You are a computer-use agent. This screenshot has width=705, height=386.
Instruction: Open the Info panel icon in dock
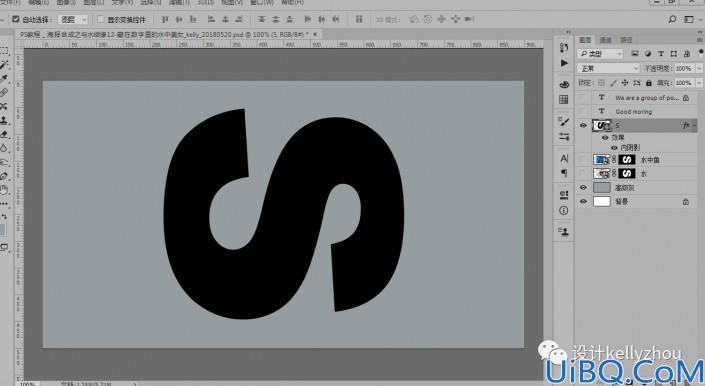(564, 210)
